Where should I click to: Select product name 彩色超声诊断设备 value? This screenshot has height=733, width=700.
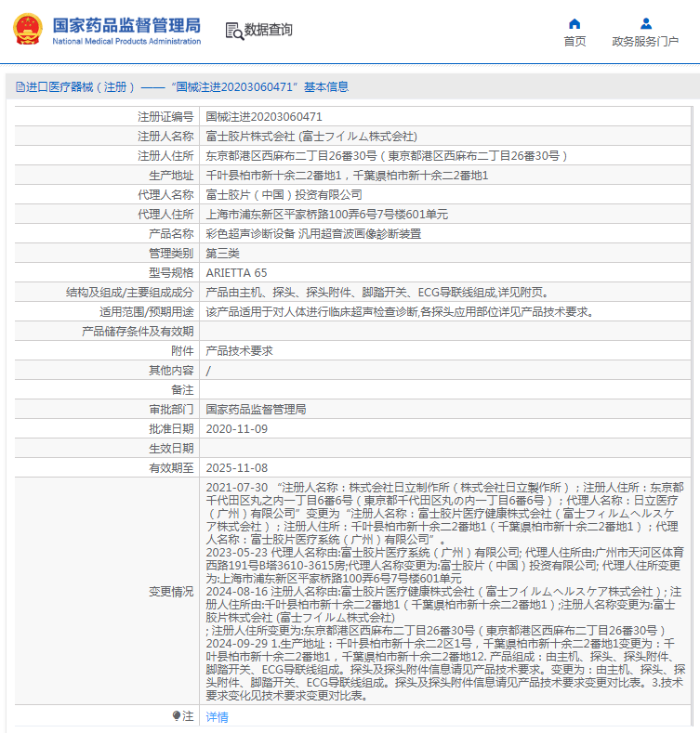coord(313,234)
